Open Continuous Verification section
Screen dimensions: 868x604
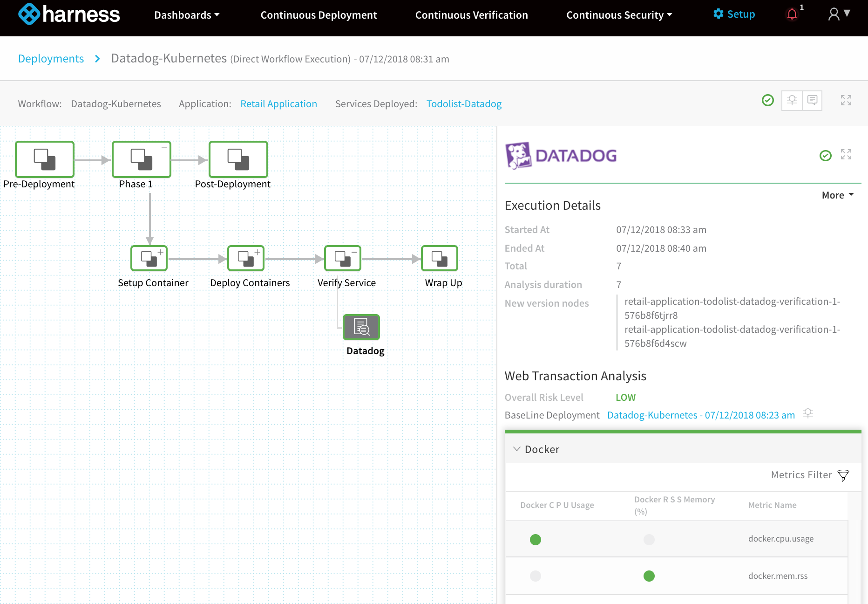[x=471, y=15]
